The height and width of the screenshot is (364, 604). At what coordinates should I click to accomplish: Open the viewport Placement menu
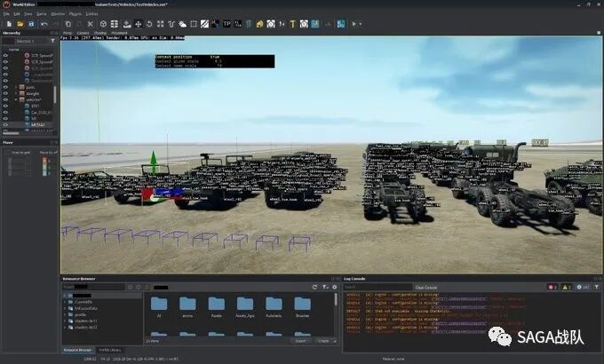119,33
